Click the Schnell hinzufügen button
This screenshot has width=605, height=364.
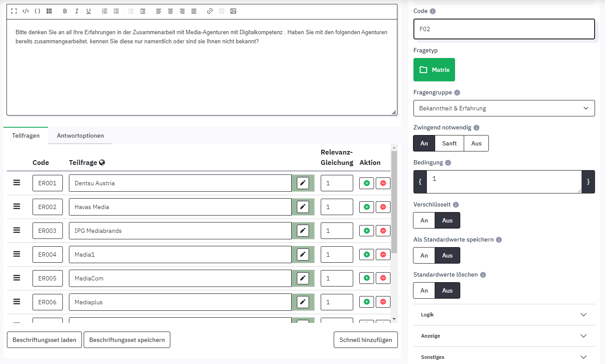pos(365,340)
